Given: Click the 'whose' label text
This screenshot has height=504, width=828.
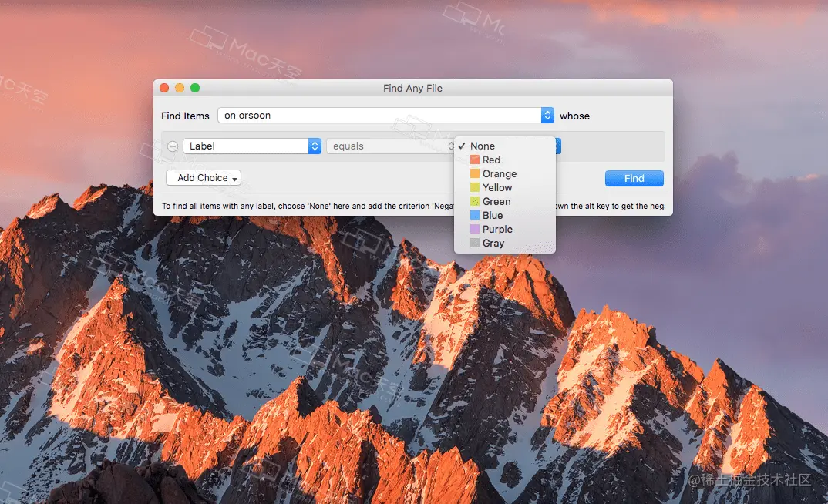Looking at the screenshot, I should coord(574,116).
